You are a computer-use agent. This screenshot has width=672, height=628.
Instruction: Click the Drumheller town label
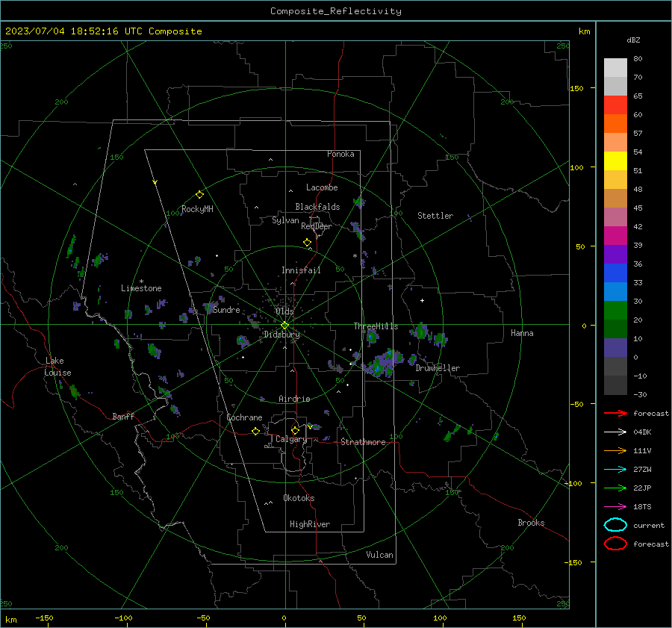pyautogui.click(x=438, y=368)
